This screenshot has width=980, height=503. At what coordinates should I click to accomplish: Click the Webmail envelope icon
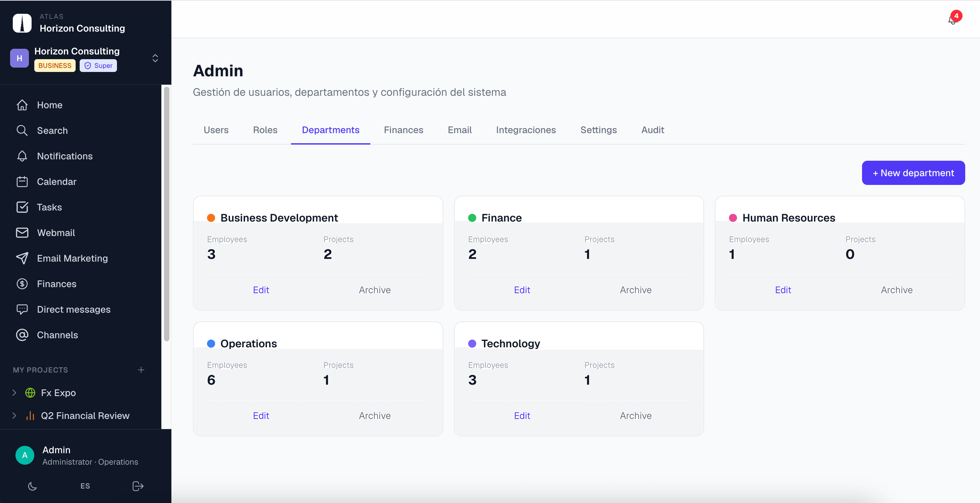tap(22, 232)
